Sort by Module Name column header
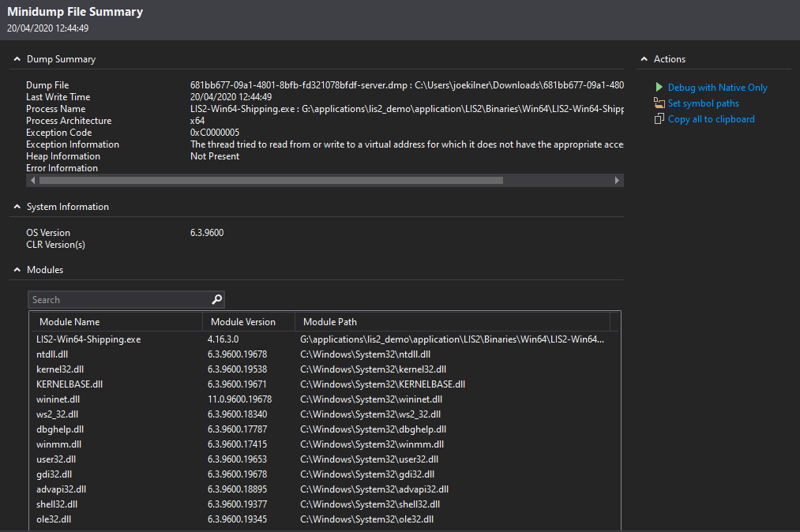Viewport: 800px width, 532px height. (117, 322)
